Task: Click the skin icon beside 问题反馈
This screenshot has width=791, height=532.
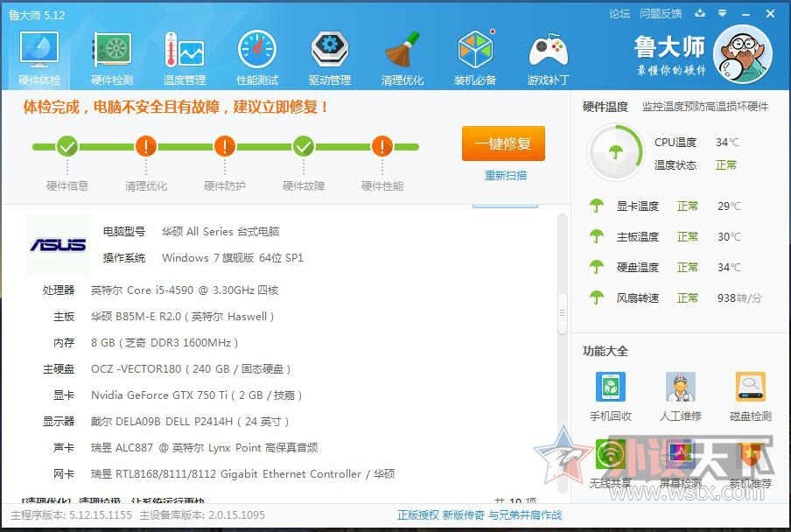Action: tap(700, 14)
